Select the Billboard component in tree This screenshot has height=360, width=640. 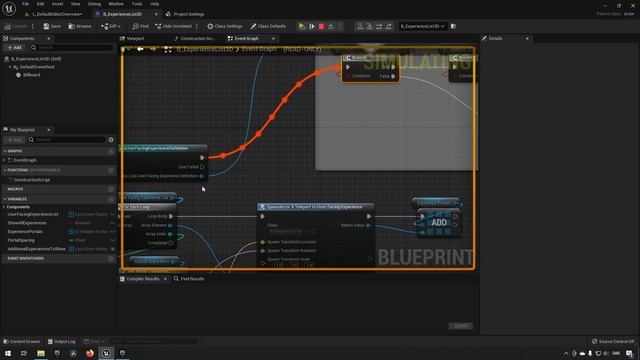(31, 75)
